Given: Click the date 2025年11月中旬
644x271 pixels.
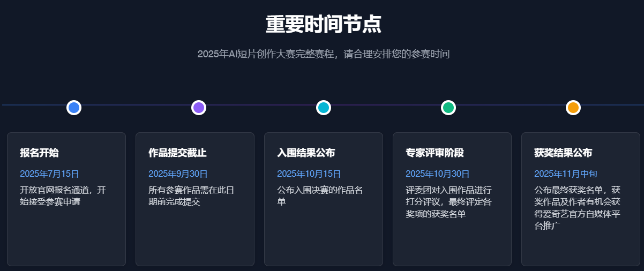Looking at the screenshot, I should tap(566, 174).
